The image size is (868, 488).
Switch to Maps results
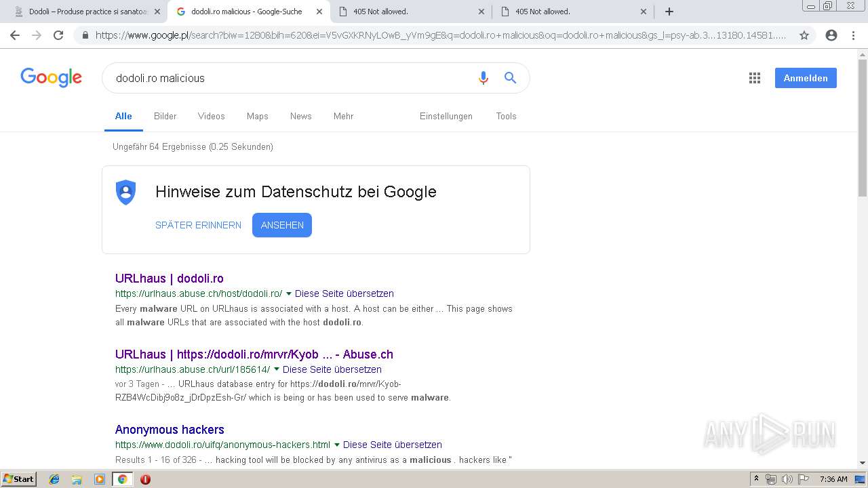[257, 116]
